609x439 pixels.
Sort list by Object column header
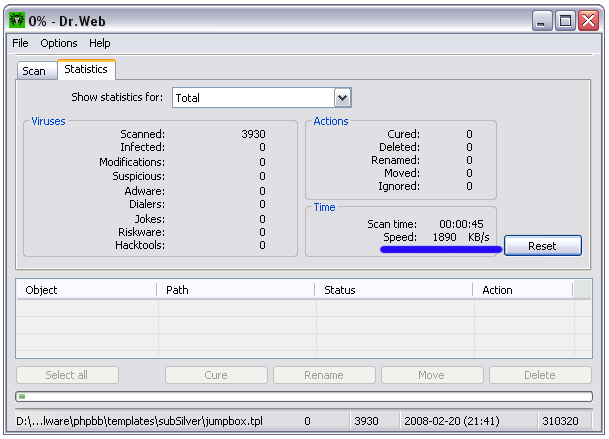click(x=87, y=290)
